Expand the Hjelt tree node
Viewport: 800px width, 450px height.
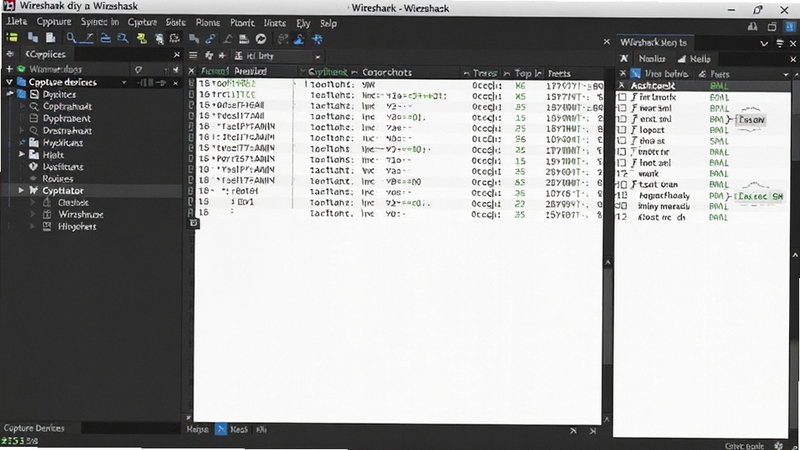[22, 154]
